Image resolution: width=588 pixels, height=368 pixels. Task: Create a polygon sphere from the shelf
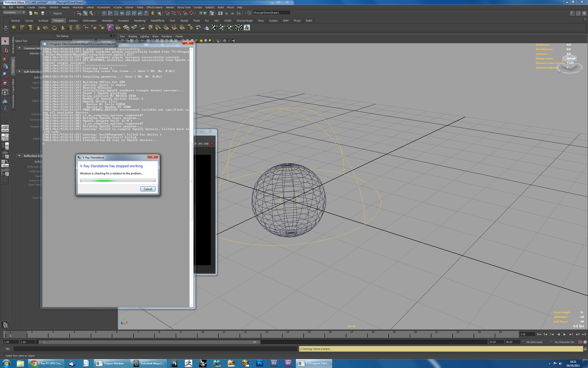(x=14, y=28)
